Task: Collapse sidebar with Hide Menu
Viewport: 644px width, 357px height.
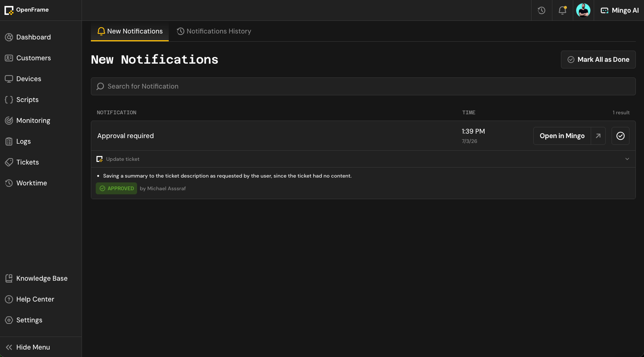Action: pyautogui.click(x=41, y=347)
